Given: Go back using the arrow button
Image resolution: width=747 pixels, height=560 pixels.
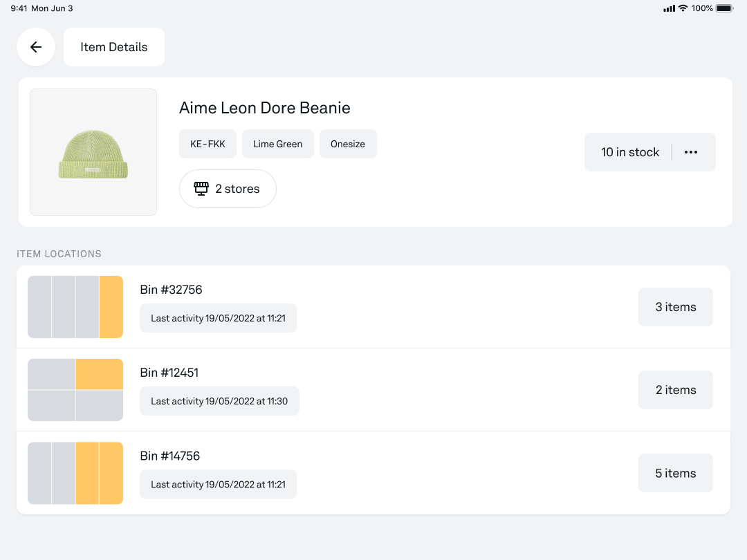Looking at the screenshot, I should coord(36,47).
